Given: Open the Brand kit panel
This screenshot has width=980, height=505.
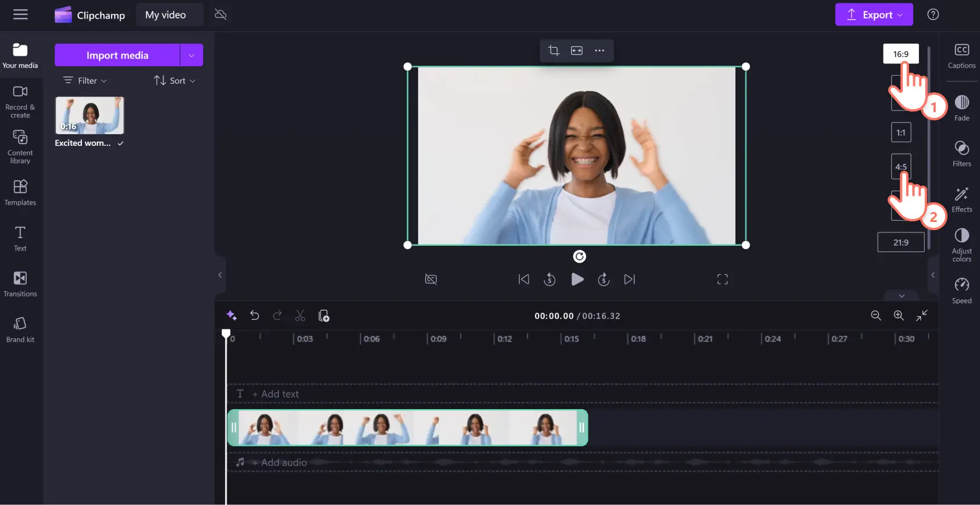Looking at the screenshot, I should pyautogui.click(x=20, y=329).
